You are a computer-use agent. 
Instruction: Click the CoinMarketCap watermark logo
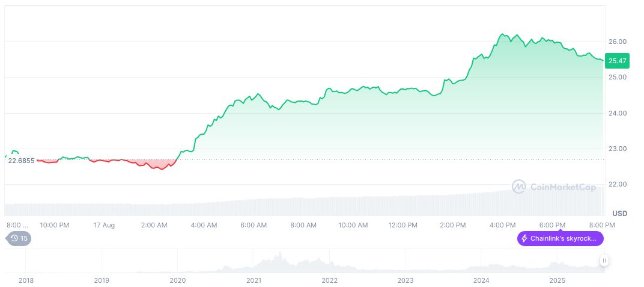pos(519,187)
